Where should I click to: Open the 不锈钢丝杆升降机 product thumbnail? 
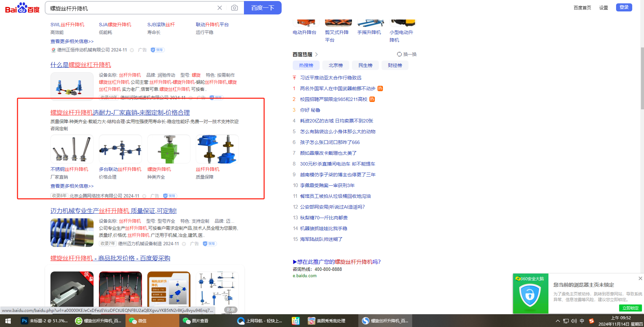72,149
